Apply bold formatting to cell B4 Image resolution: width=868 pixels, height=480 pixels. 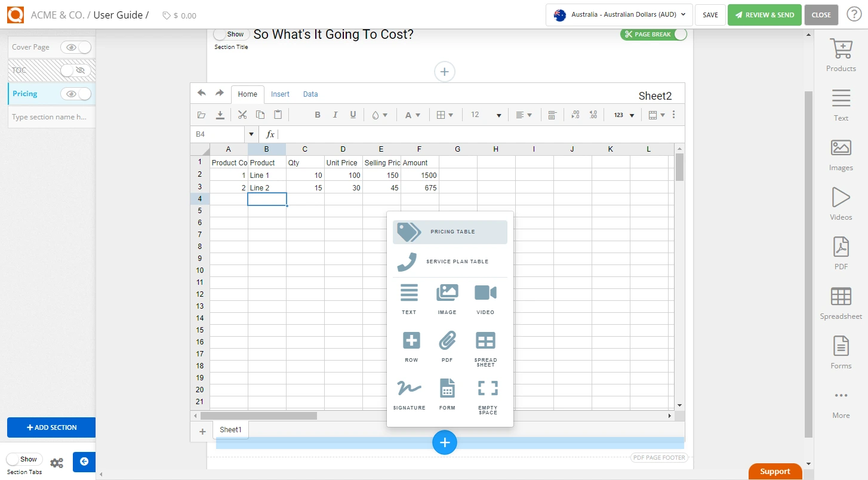(318, 114)
